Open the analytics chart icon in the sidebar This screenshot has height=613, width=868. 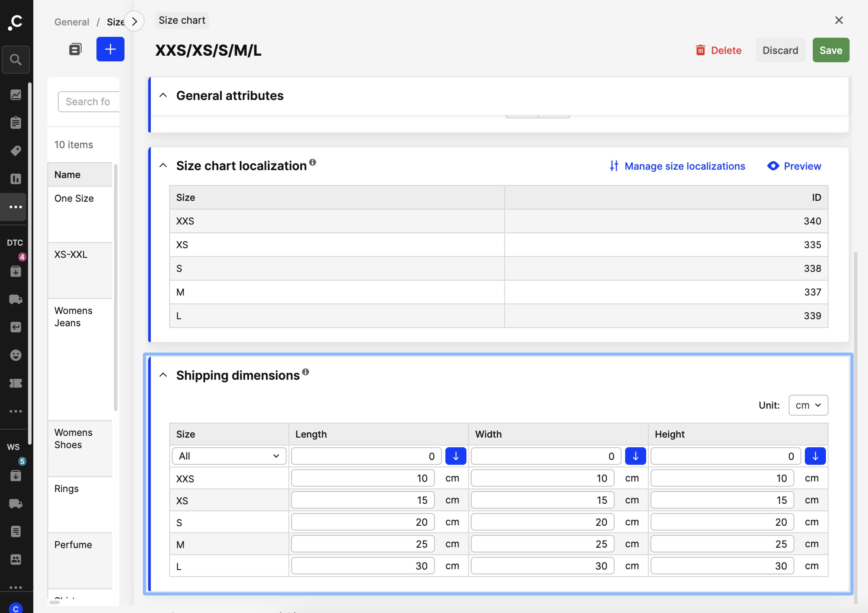[16, 94]
